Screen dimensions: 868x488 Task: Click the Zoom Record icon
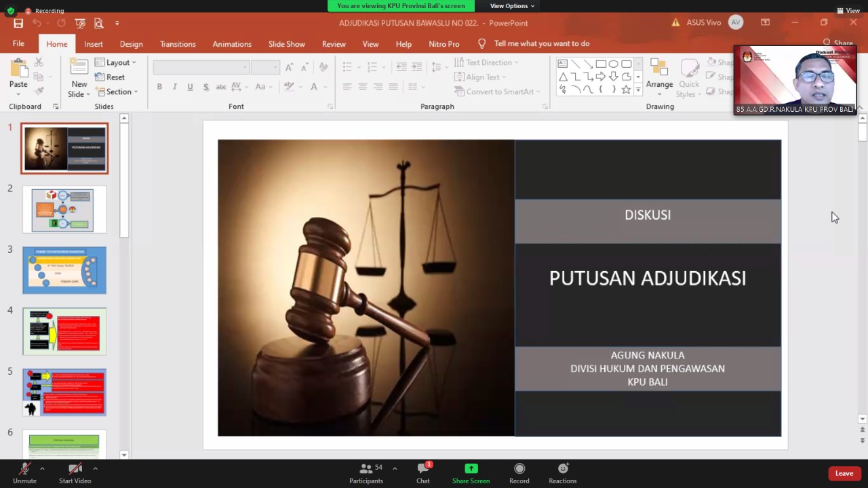(519, 469)
